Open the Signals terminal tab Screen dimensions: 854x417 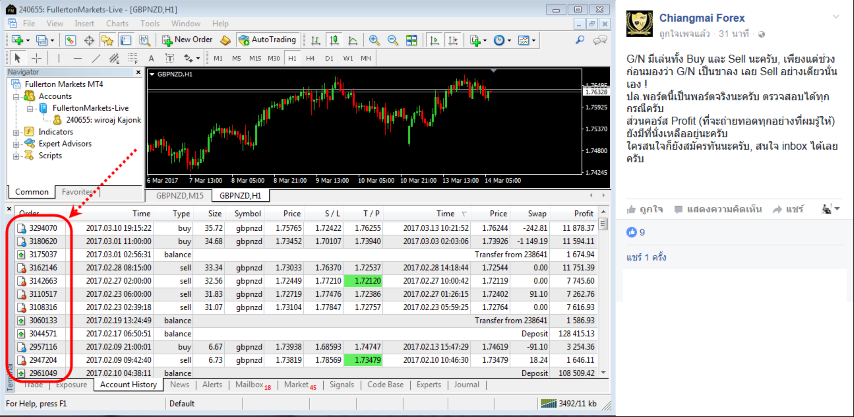coord(341,384)
